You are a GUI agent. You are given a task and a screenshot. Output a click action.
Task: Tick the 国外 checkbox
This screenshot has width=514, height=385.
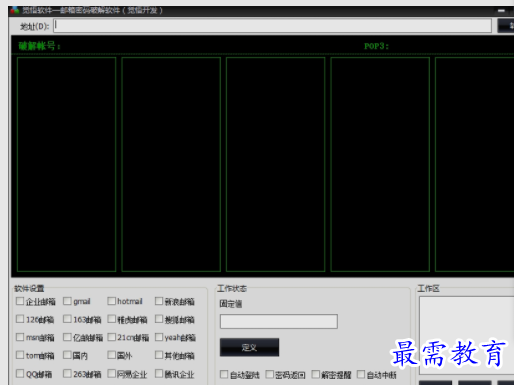click(111, 355)
